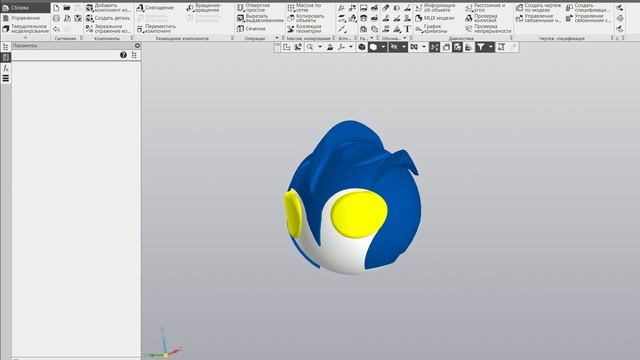640x360 pixels.
Task: Choose Вырезать выдавливанием operation
Action: tap(260, 18)
